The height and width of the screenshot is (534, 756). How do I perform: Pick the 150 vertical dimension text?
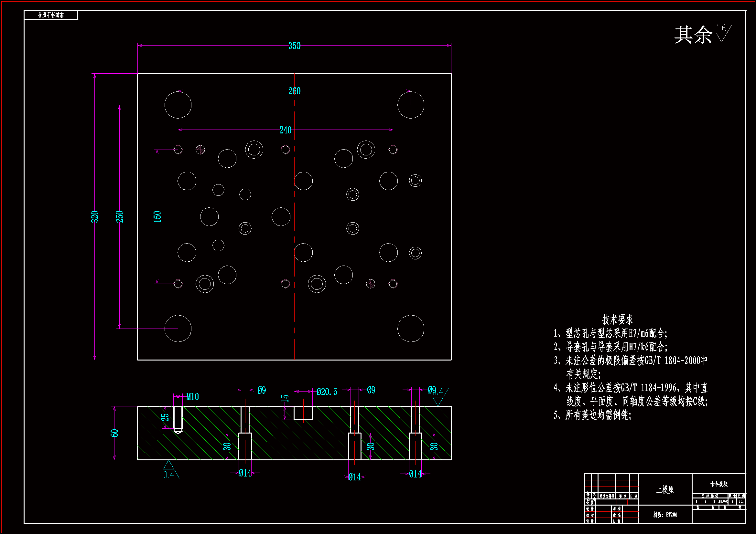coord(157,217)
